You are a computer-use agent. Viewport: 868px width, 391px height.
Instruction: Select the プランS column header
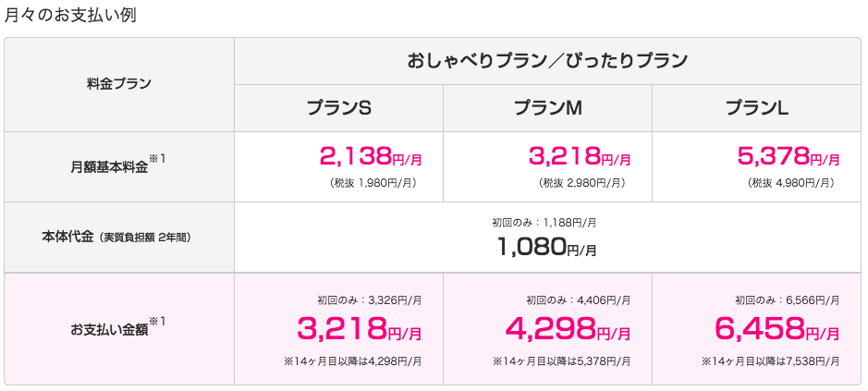[x=338, y=108]
